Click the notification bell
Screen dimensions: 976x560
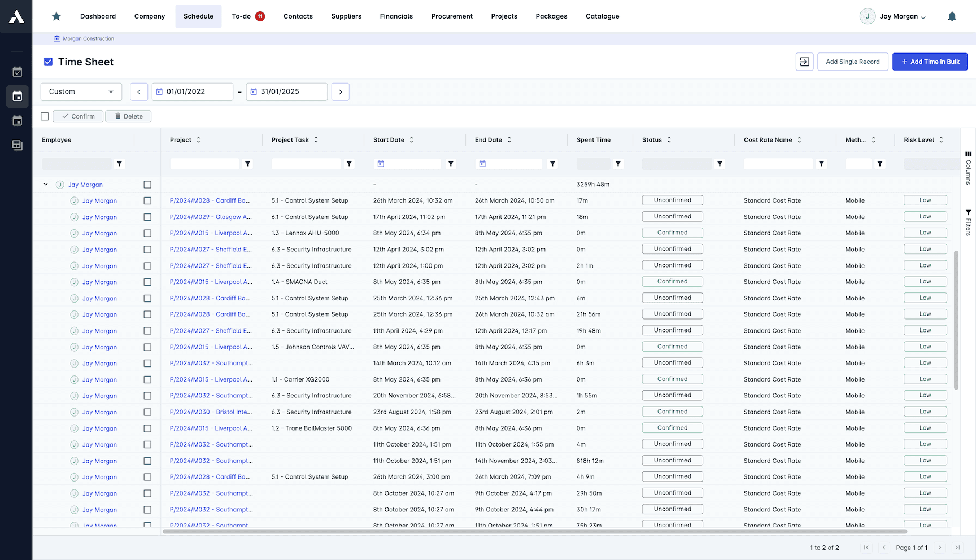point(952,16)
